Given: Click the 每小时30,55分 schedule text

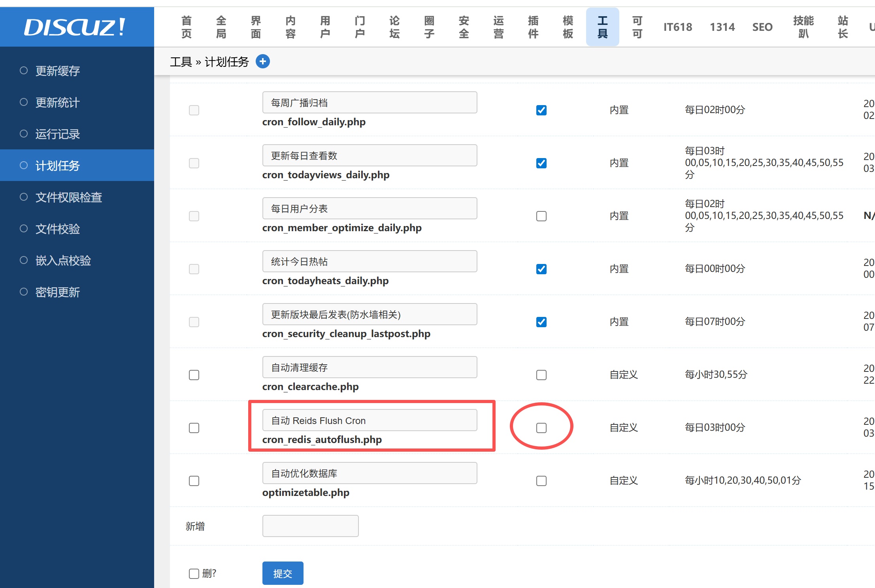Looking at the screenshot, I should coord(716,375).
